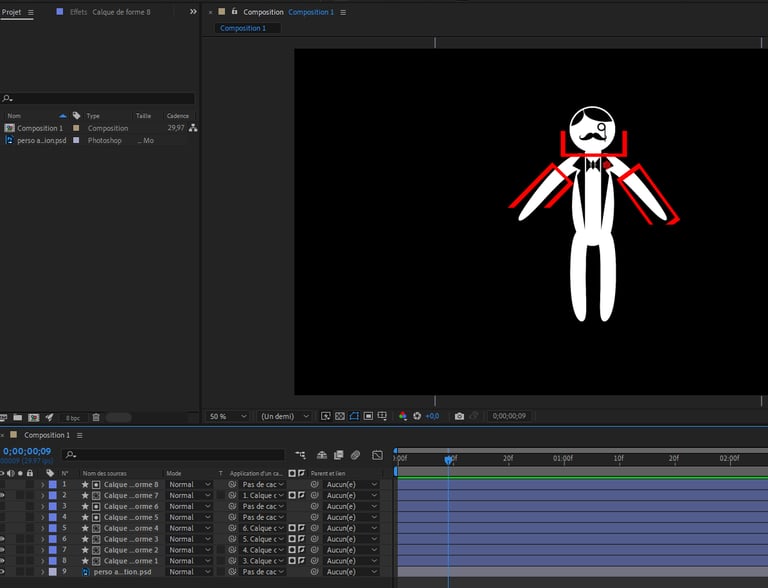Toggle visibility eye for layer 6
768x588 pixels.
pos(3,539)
